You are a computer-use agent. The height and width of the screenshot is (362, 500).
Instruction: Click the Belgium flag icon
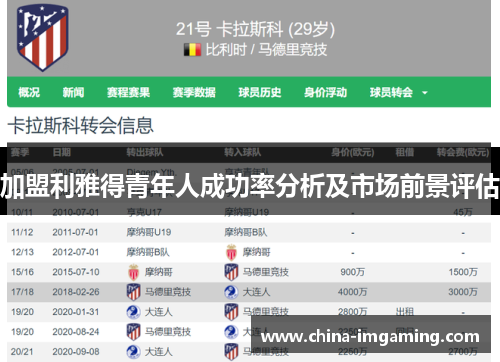pyautogui.click(x=192, y=50)
